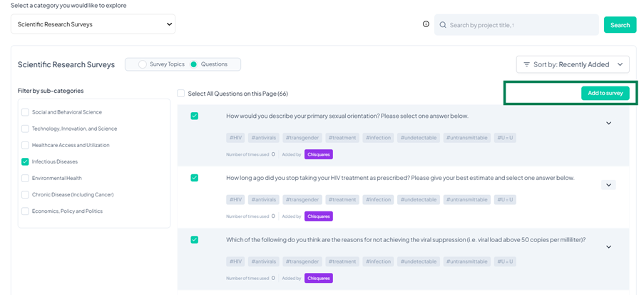Click the Add to survey button
Screen dimensions: 644x295
pos(605,94)
